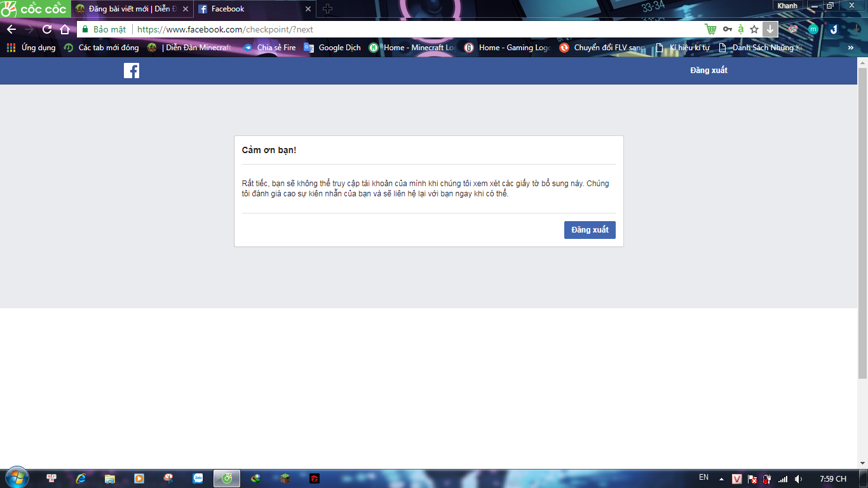Screen dimensions: 868x488
Task: Click the green lock security icon
Action: pyautogui.click(x=85, y=29)
